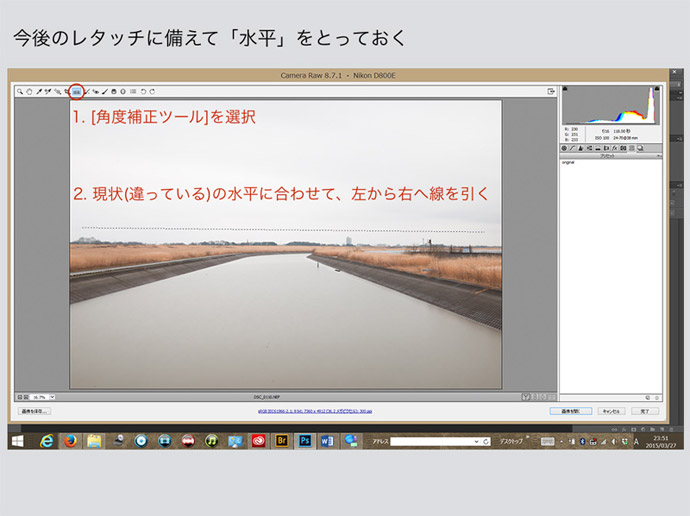Click the canal photo preview
Viewport: 690px width, 516px height.
pyautogui.click(x=286, y=244)
